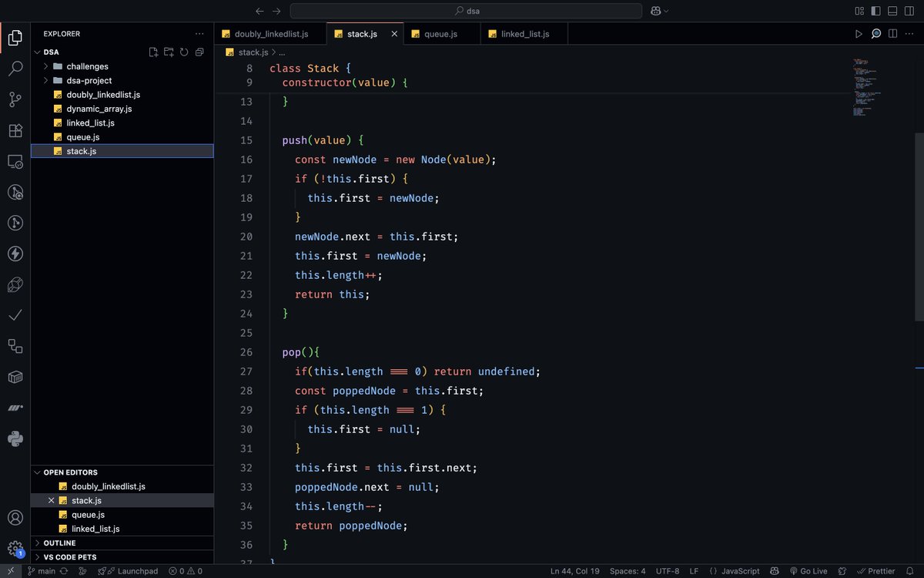Select linked_list.js in Open Editors
This screenshot has width=924, height=578.
[x=122, y=529]
